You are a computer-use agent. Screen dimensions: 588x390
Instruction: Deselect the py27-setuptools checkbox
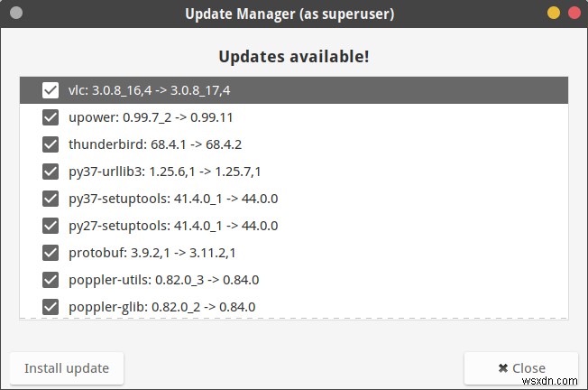point(51,226)
